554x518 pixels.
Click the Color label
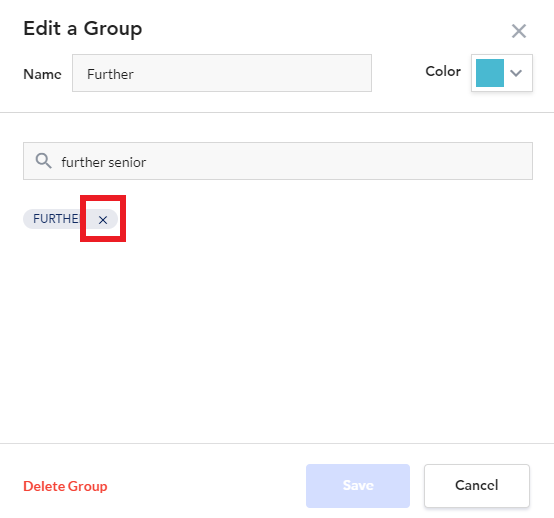(x=443, y=71)
